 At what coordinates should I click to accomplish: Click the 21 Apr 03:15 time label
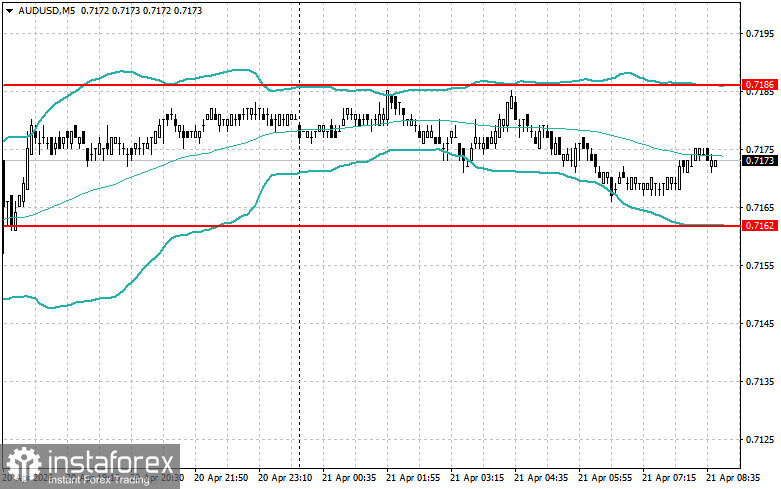coord(477,478)
